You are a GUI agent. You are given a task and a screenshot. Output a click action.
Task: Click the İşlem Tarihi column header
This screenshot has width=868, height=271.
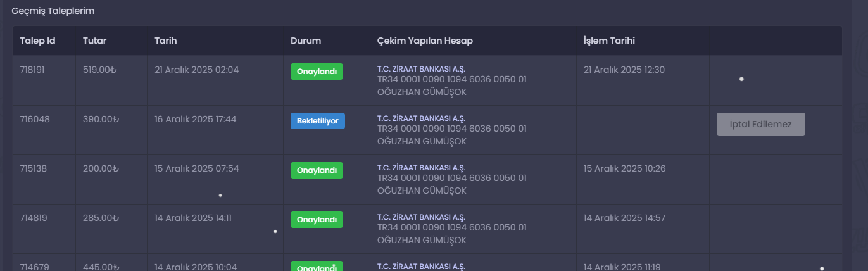(x=609, y=41)
